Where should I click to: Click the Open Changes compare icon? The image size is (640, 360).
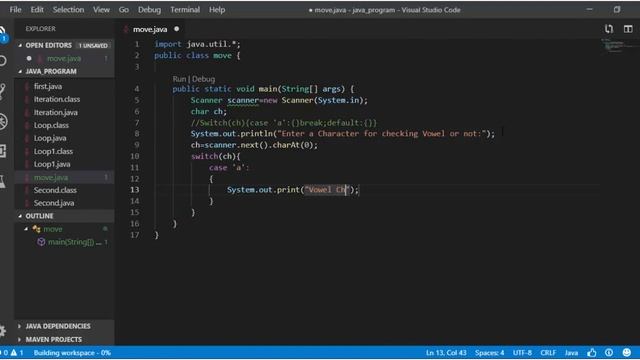click(x=609, y=29)
